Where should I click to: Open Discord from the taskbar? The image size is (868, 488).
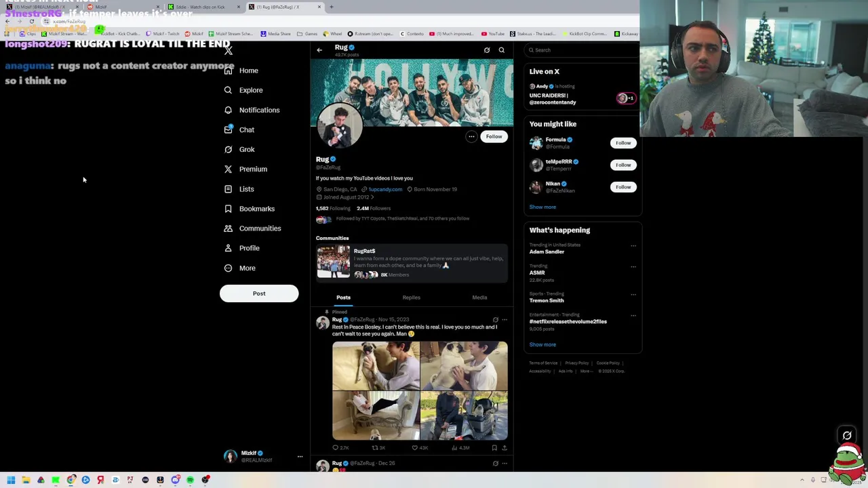[x=176, y=480]
